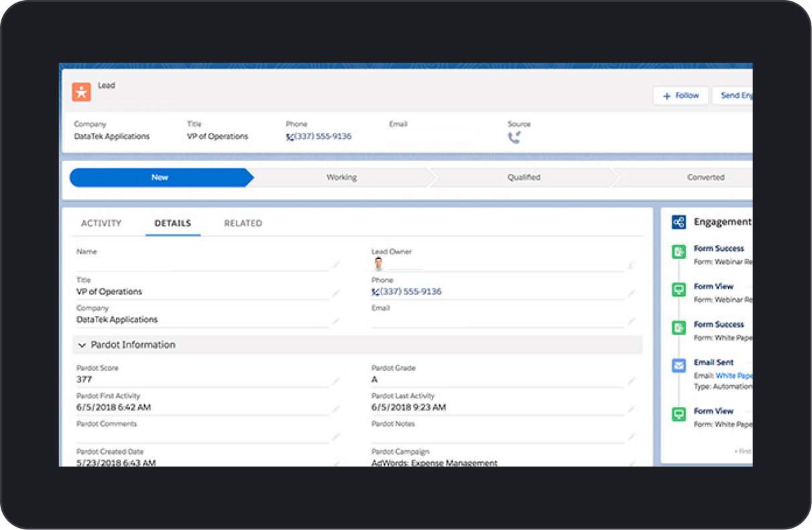Click the phone icon beside (337) 555-9136
Image resolution: width=812 pixels, height=530 pixels.
291,136
